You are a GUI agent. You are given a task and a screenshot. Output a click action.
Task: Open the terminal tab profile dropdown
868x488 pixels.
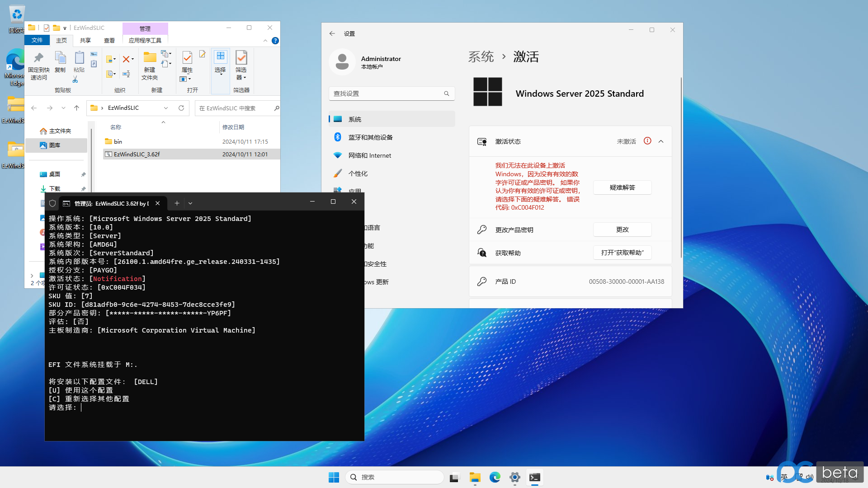point(190,203)
